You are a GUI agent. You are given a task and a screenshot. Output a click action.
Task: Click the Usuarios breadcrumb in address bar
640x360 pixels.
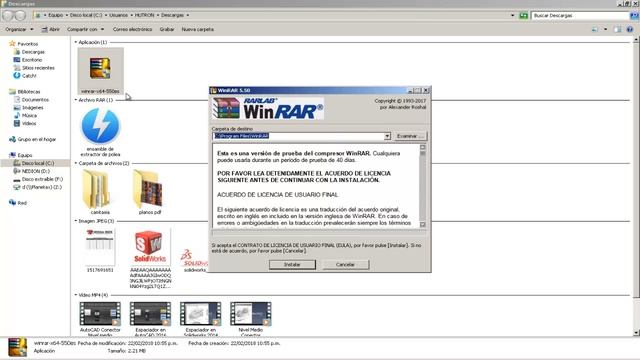pos(118,15)
